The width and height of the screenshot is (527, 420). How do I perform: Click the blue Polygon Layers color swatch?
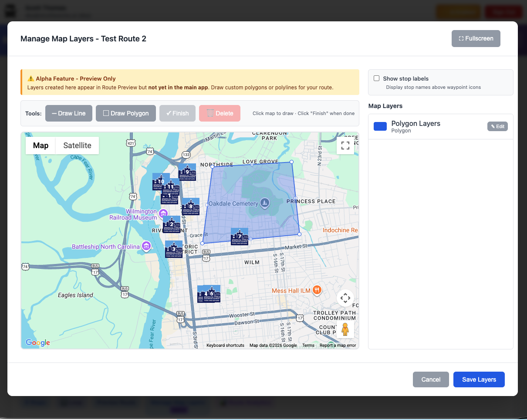click(x=380, y=126)
